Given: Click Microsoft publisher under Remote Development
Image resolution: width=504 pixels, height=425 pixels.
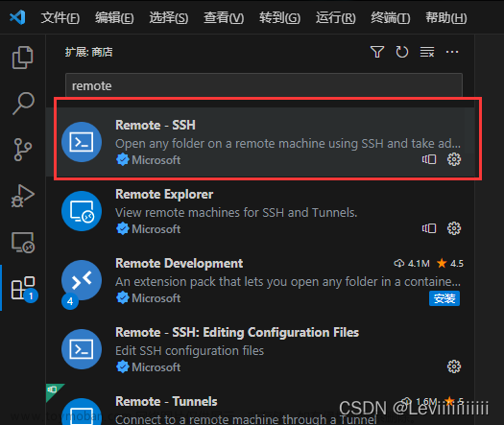Looking at the screenshot, I should click(x=149, y=297).
